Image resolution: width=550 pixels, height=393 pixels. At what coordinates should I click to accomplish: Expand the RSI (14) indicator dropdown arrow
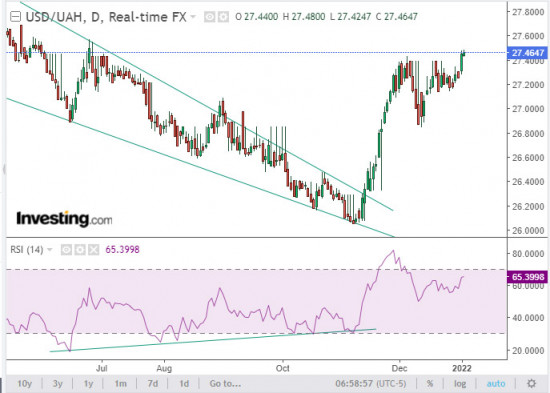coord(49,250)
